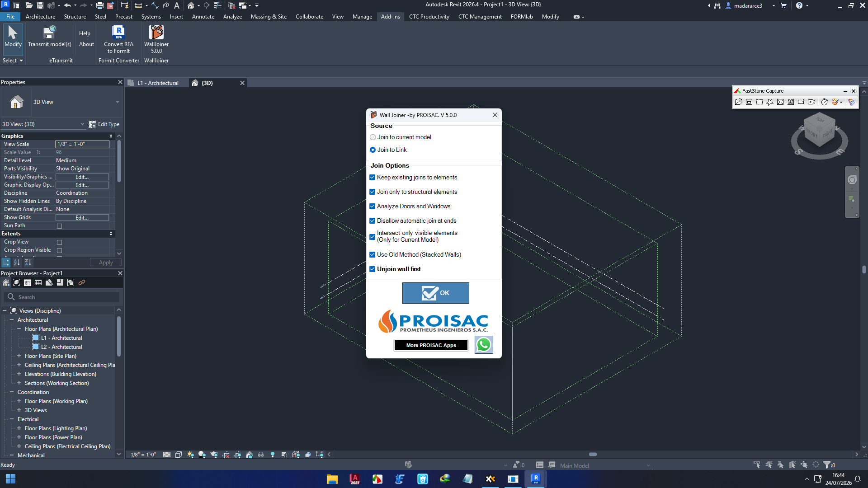Toggle Analyze Doors and Windows checkbox
The width and height of the screenshot is (868, 488).
click(373, 206)
